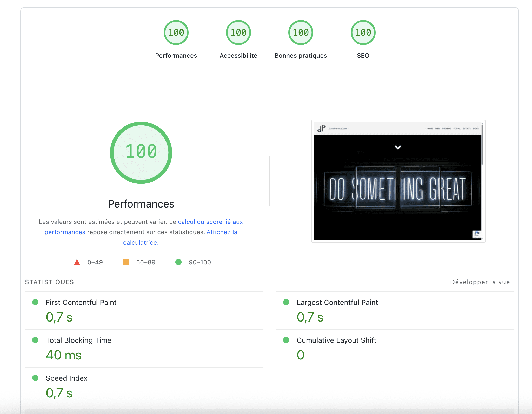Click the Performances score gauge at top
The image size is (532, 414).
(176, 32)
